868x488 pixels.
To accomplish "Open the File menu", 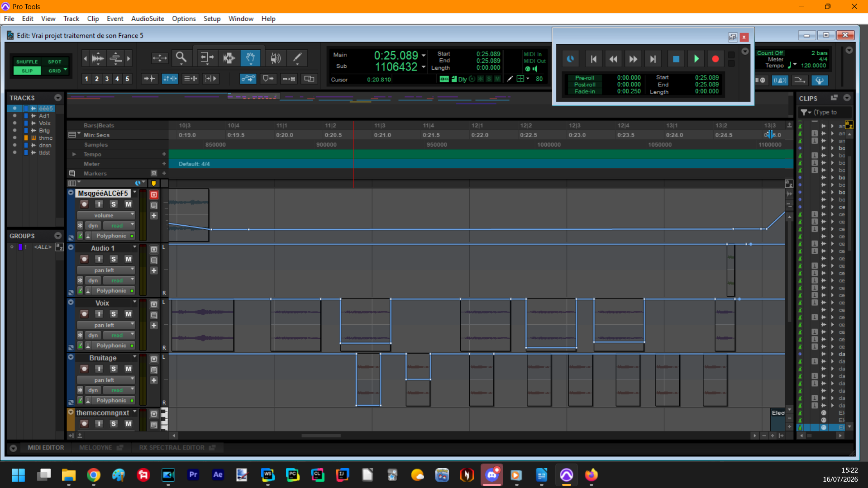I will [9, 19].
